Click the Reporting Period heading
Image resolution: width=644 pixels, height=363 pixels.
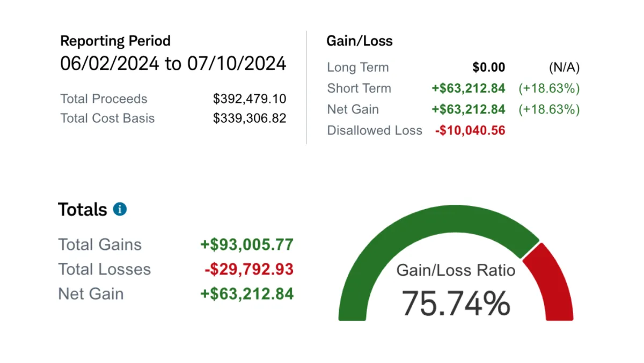[x=115, y=41]
